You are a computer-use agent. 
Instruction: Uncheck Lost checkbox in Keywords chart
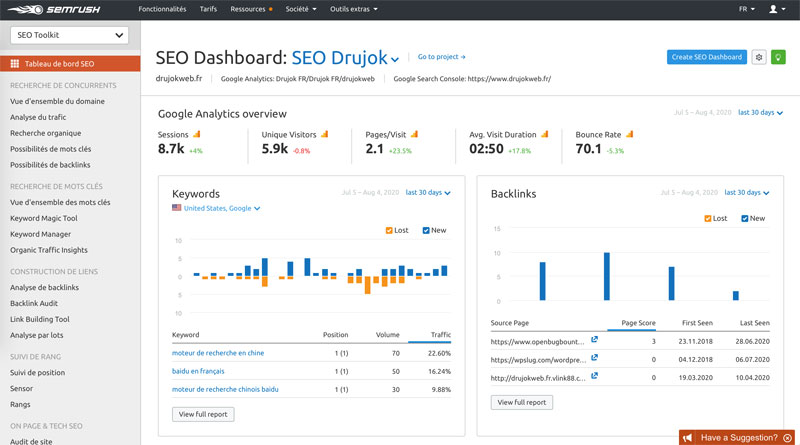[389, 231]
